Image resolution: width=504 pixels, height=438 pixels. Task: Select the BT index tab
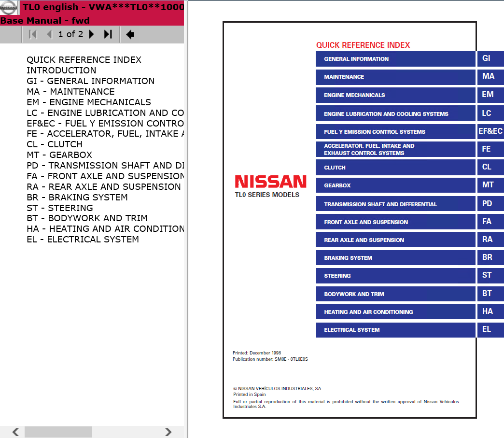pos(490,294)
